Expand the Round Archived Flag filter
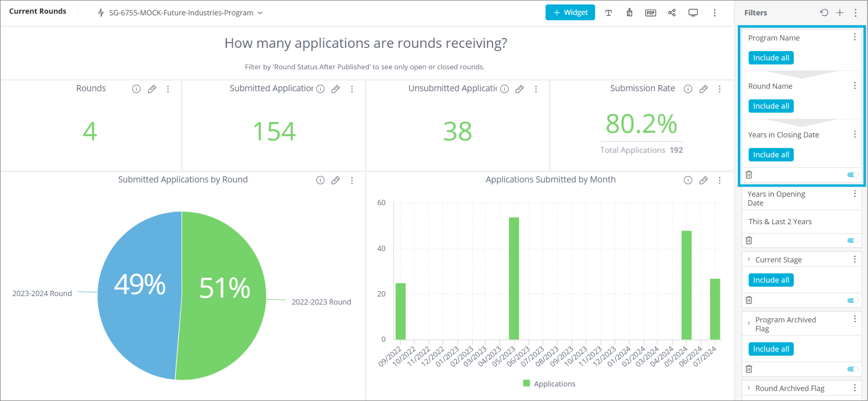Image resolution: width=868 pixels, height=401 pixels. [x=749, y=388]
